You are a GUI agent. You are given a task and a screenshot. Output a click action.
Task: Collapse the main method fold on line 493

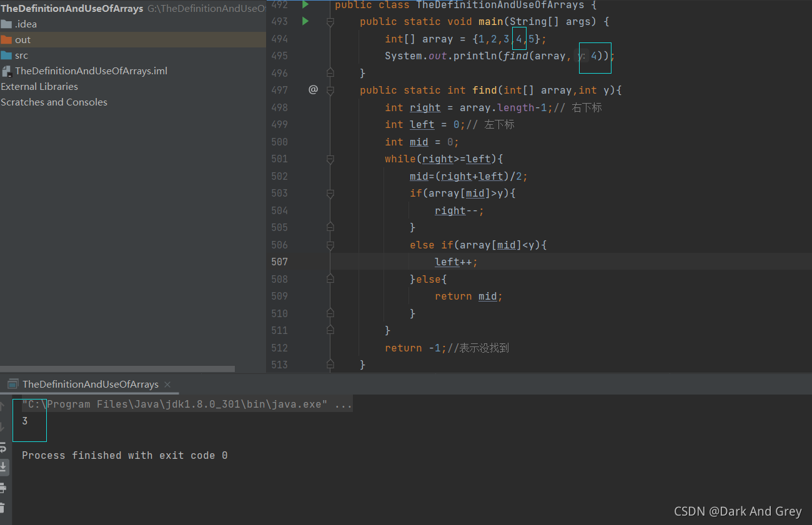330,22
